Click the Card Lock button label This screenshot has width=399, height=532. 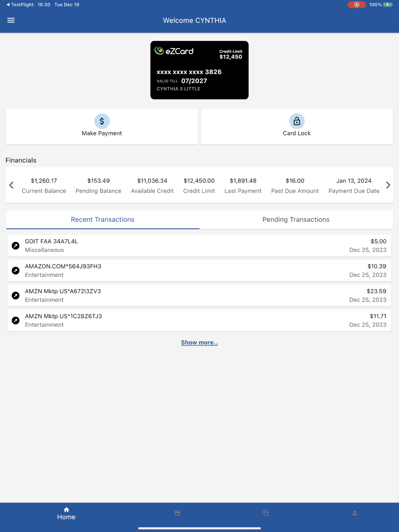[297, 133]
